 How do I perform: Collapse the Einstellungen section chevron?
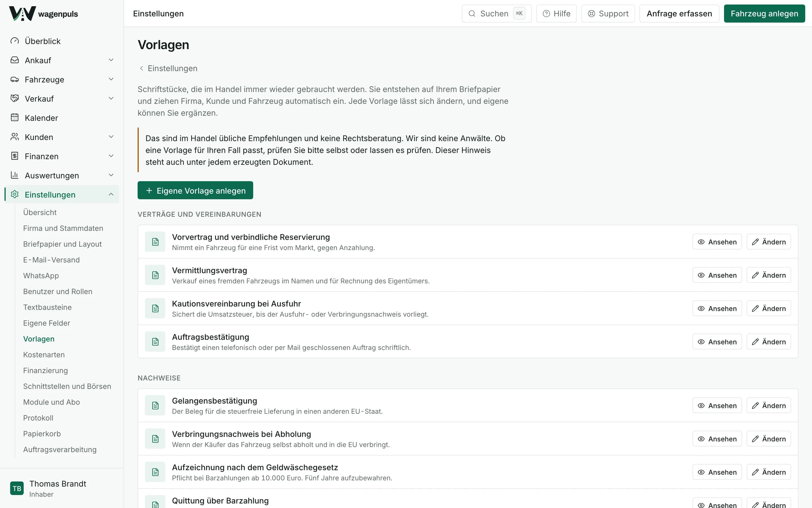coord(111,194)
